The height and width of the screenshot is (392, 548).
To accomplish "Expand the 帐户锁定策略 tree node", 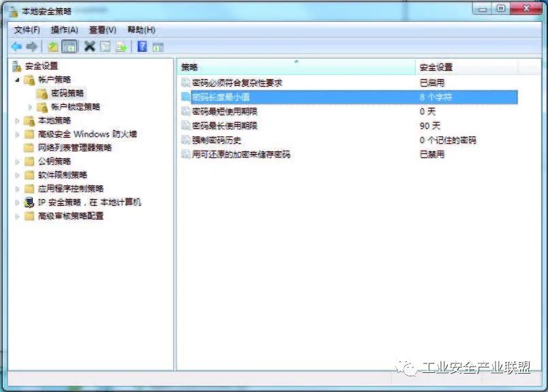I will [30, 107].
